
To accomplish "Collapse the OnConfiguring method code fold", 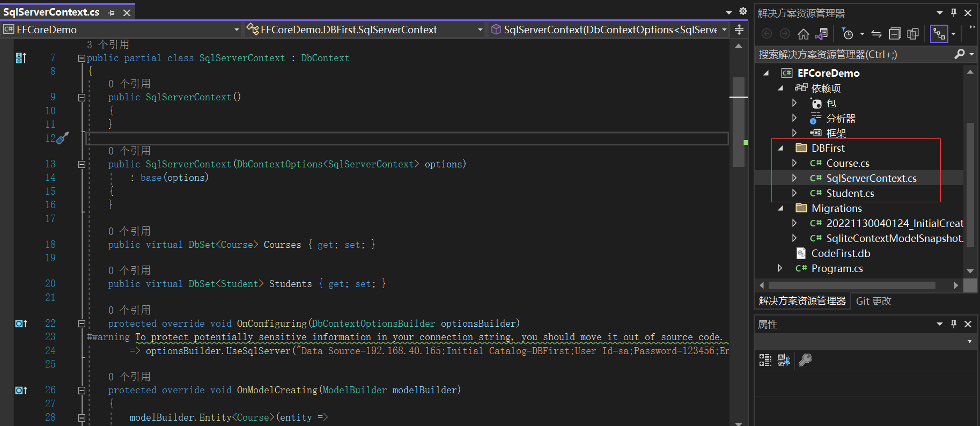I will [82, 324].
